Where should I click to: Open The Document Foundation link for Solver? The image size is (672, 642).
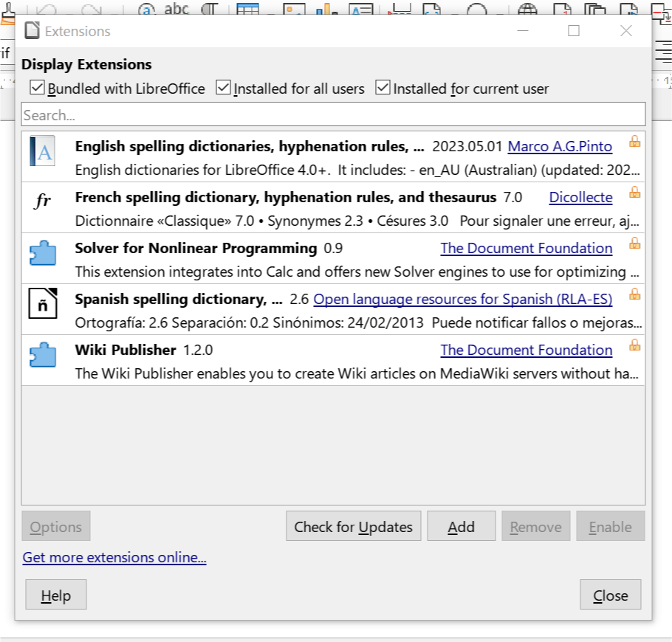[x=527, y=249]
